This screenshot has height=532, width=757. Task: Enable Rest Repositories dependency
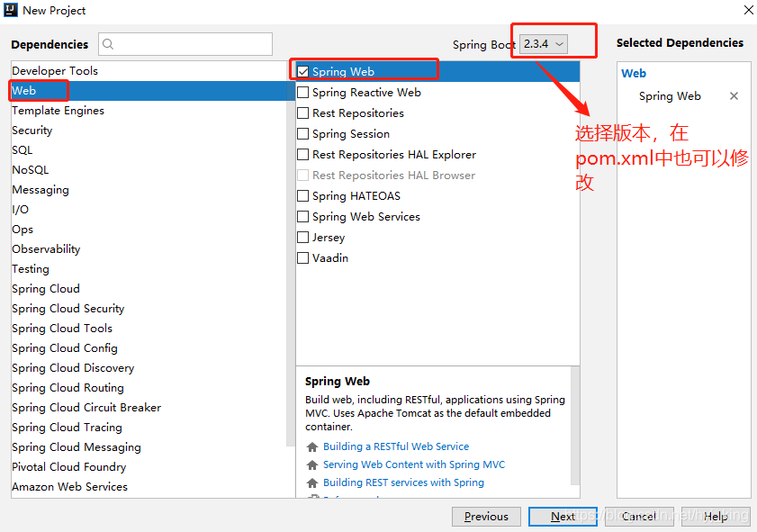(302, 113)
